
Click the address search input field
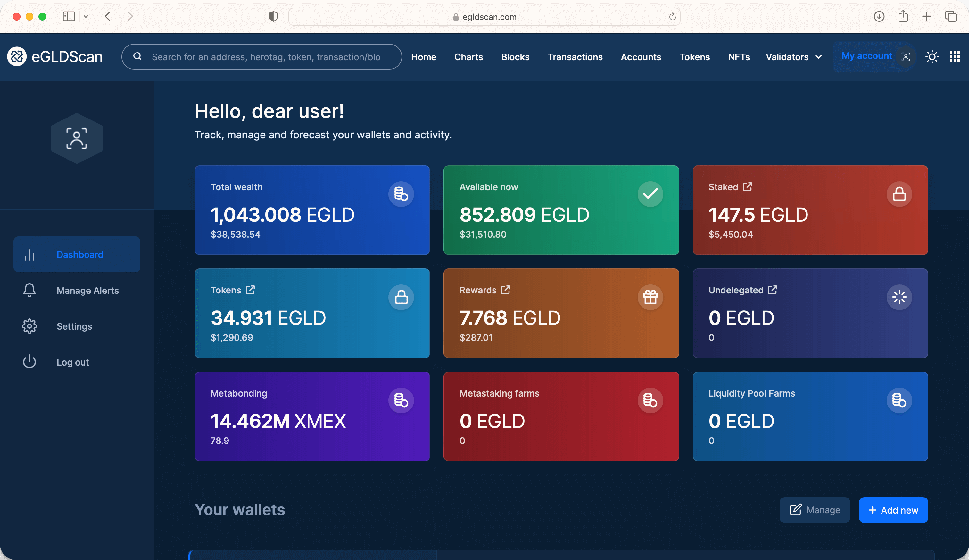[265, 57]
